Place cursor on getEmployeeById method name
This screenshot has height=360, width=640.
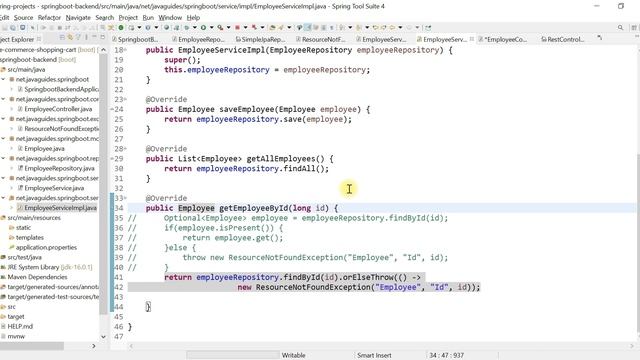(x=253, y=208)
